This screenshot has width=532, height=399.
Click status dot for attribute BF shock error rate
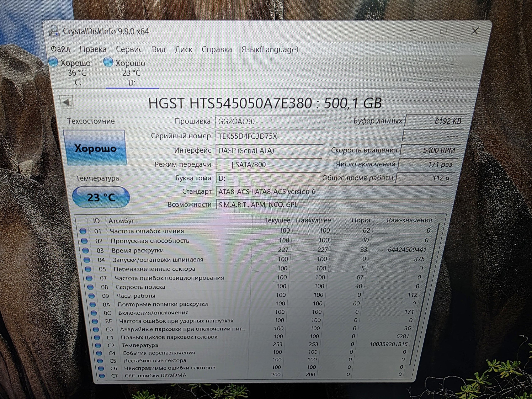[x=95, y=321]
